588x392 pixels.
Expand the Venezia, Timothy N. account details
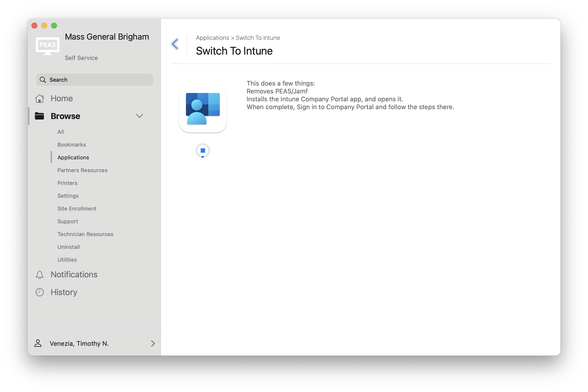coord(153,343)
